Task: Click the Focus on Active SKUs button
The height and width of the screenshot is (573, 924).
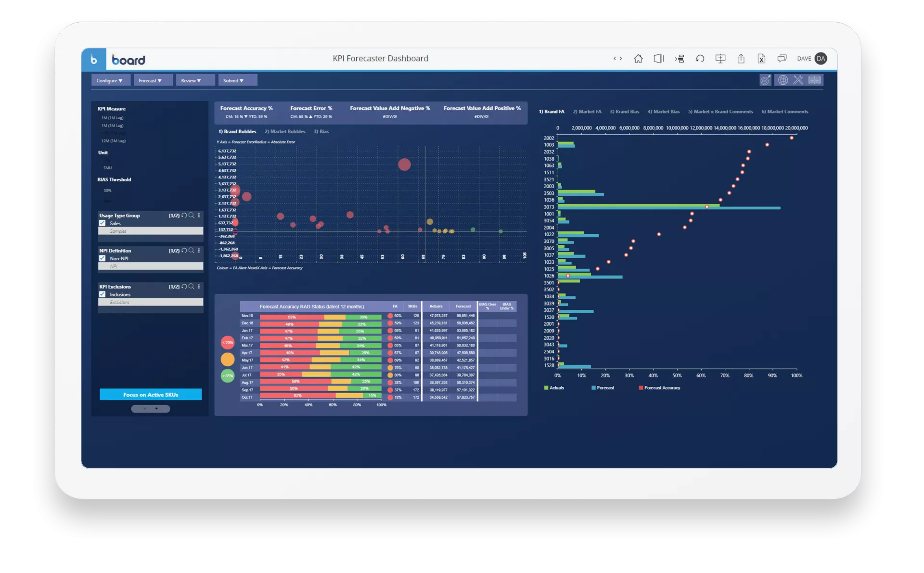Action: click(151, 395)
